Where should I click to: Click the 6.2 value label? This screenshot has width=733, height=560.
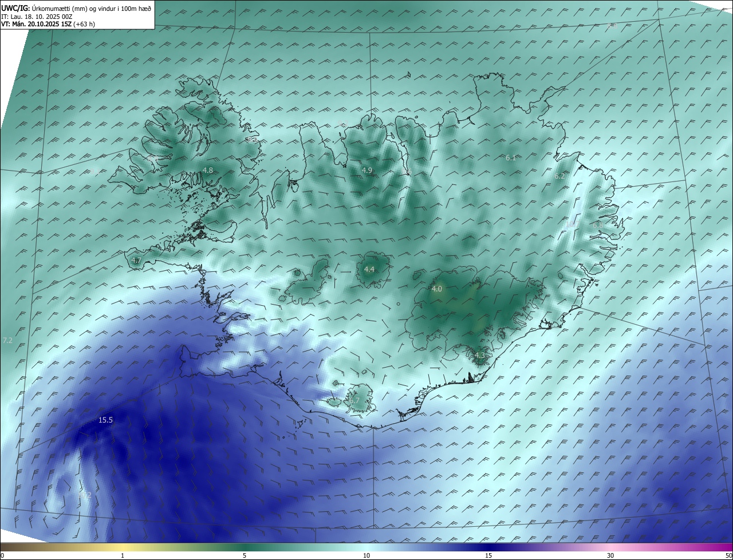tap(559, 176)
